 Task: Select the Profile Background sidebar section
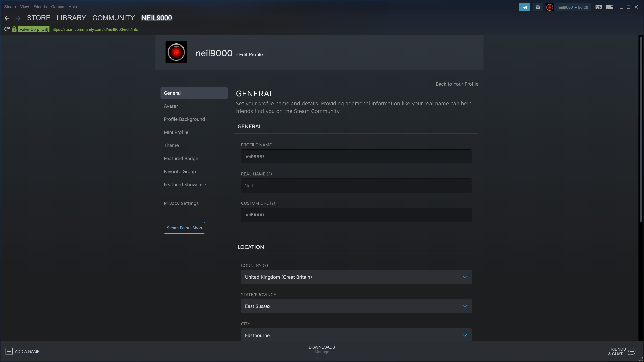[194, 119]
